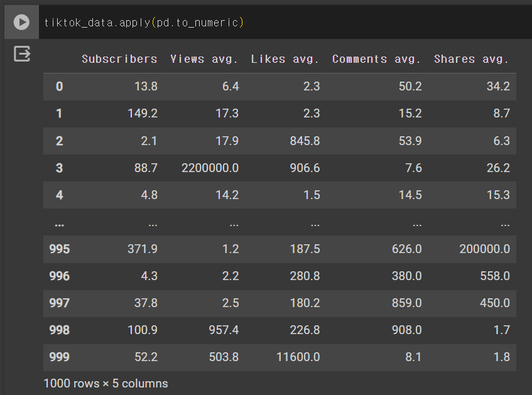Click row index 3
This screenshot has width=532, height=395.
[60, 168]
